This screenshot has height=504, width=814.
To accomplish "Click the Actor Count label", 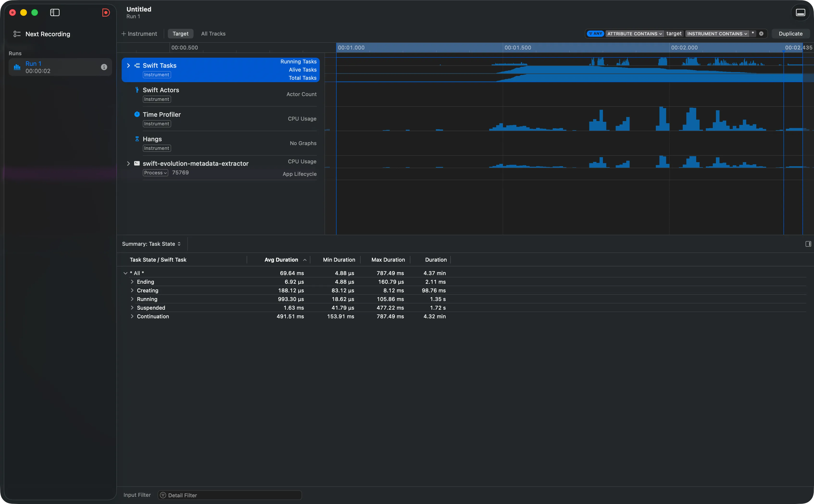I will (x=301, y=94).
